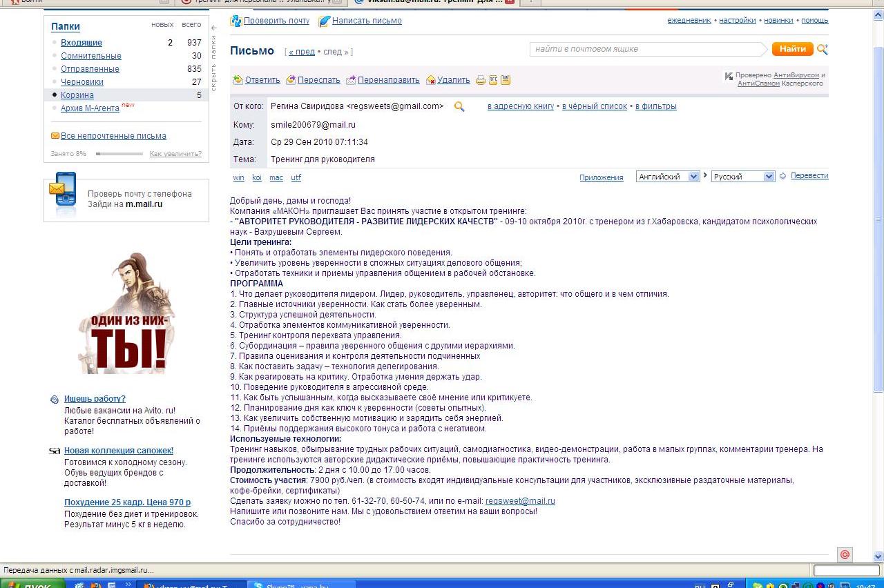884x588 pixels.
Task: Open the source language dropdown (Английский)
Action: (x=668, y=177)
